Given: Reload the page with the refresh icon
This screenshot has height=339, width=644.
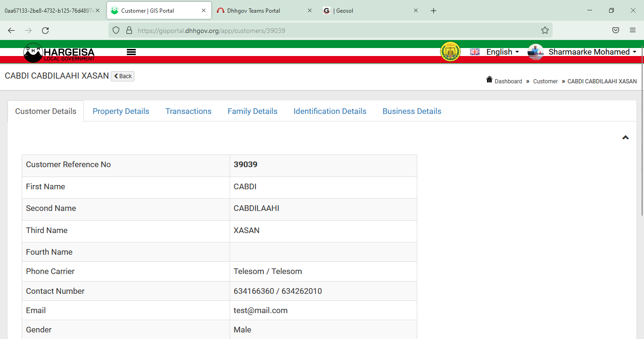Looking at the screenshot, I should pos(45,30).
